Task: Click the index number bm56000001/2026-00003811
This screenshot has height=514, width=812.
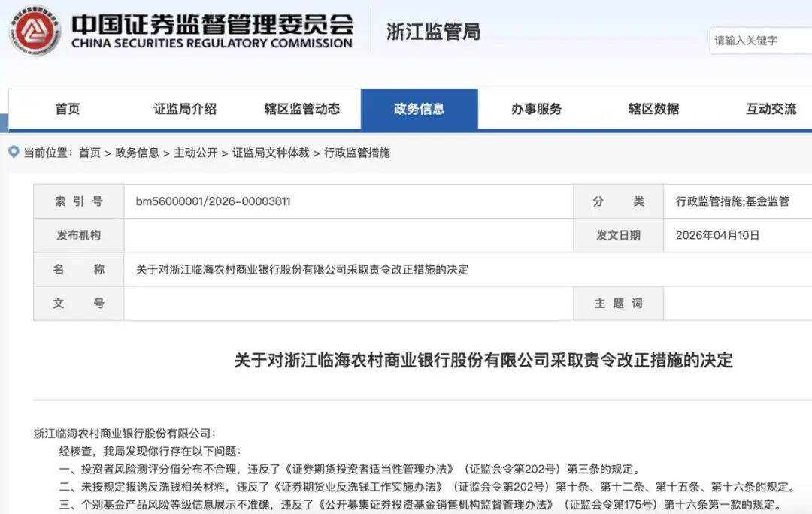Action: coord(213,200)
